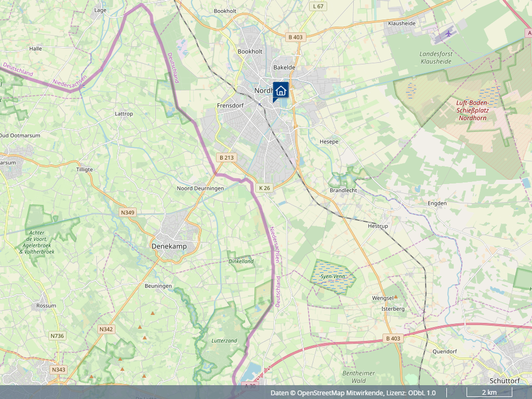532x399 pixels.
Task: Click the Luft-Boden-Schießplatz Nordhorn label
Action: click(472, 110)
